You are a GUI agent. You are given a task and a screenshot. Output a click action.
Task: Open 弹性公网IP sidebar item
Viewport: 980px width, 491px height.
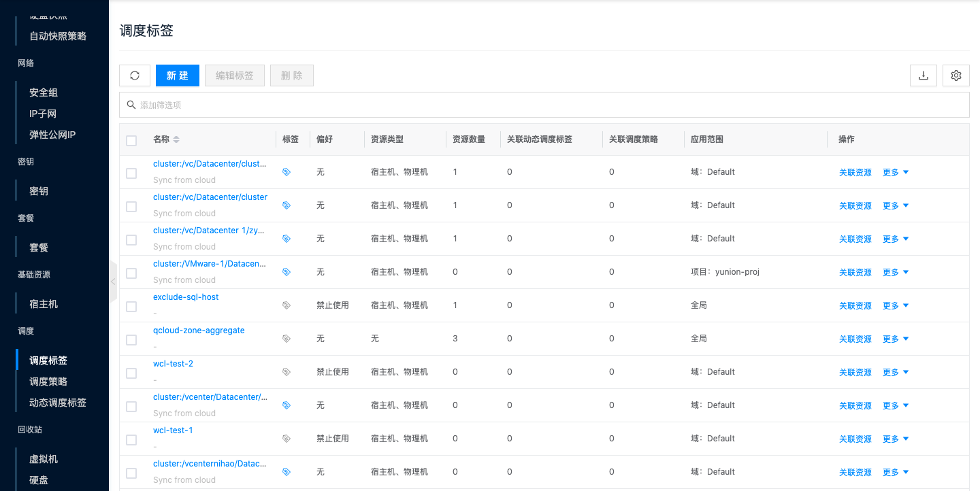click(52, 135)
